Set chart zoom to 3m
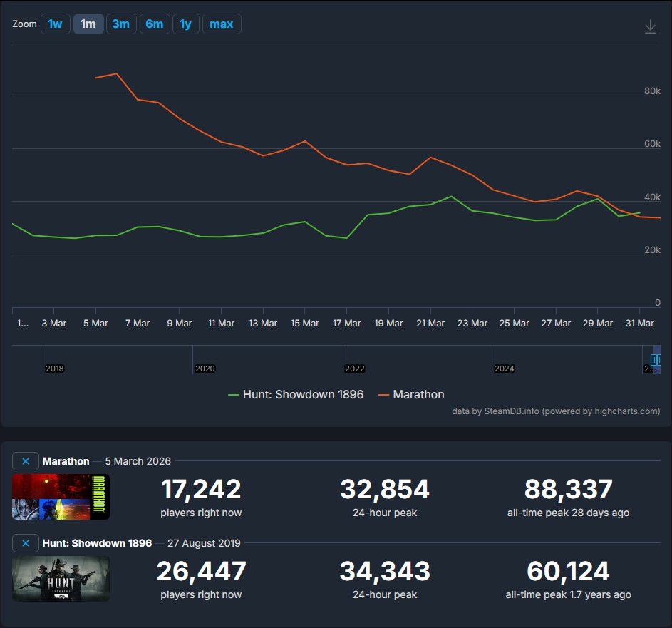The height and width of the screenshot is (628, 672). point(121,24)
